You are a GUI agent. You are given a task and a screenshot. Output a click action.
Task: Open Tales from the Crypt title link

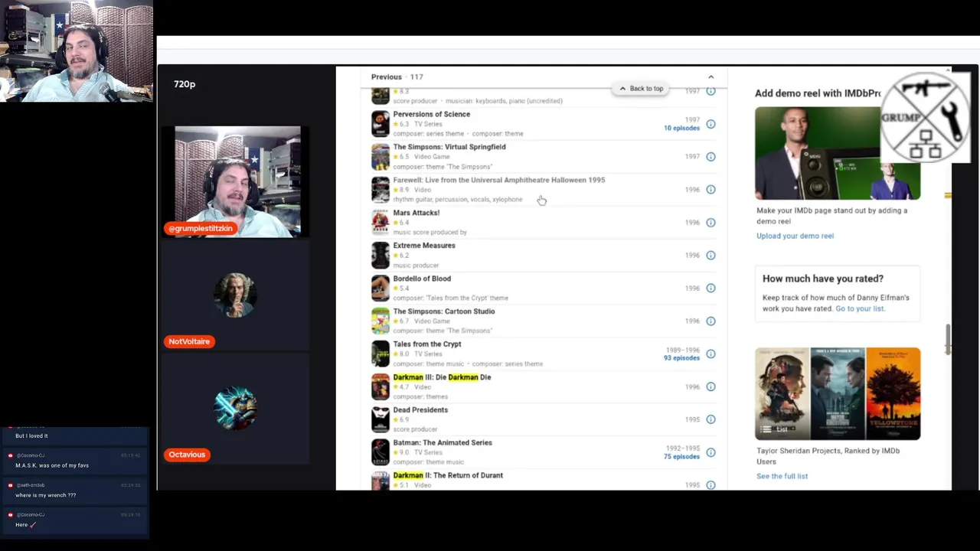(426, 344)
